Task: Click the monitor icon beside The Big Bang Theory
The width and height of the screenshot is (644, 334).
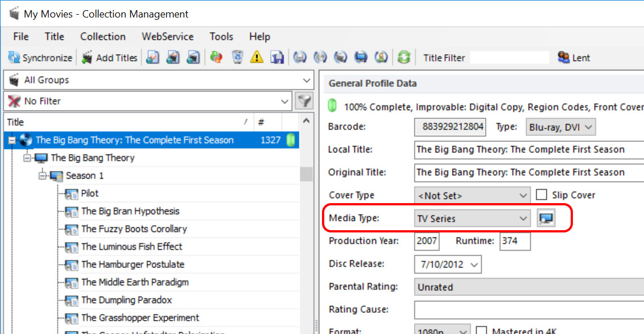Action: (41, 158)
